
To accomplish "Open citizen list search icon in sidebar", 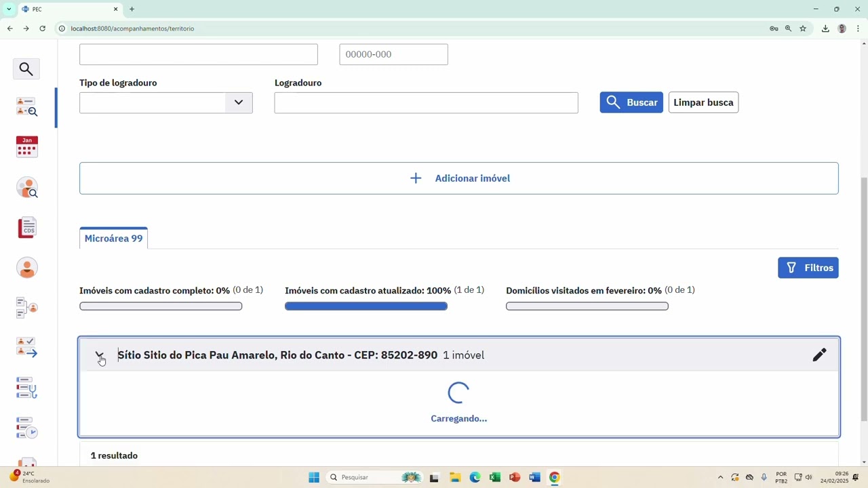I will coord(26,107).
